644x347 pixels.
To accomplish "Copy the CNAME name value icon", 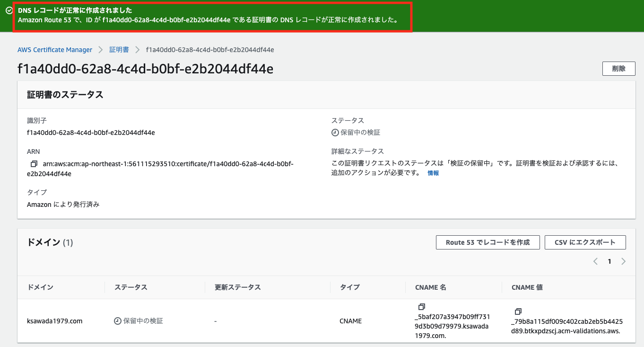I will point(422,307).
